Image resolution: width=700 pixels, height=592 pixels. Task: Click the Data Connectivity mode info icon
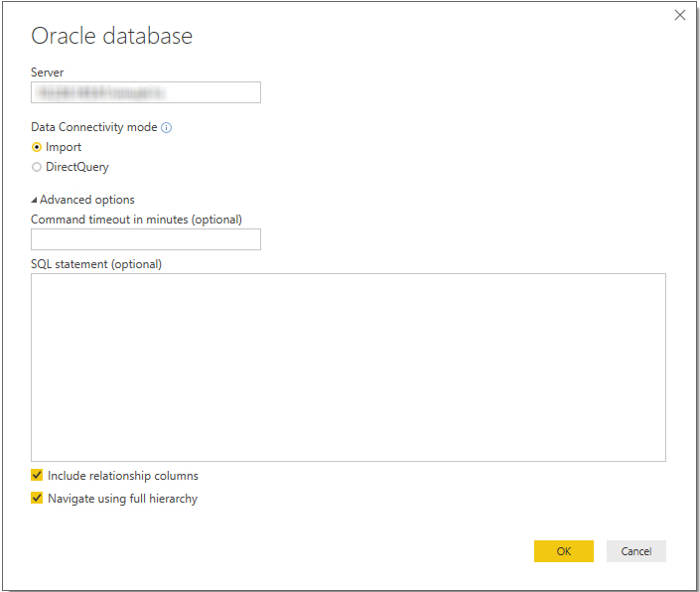tap(166, 128)
